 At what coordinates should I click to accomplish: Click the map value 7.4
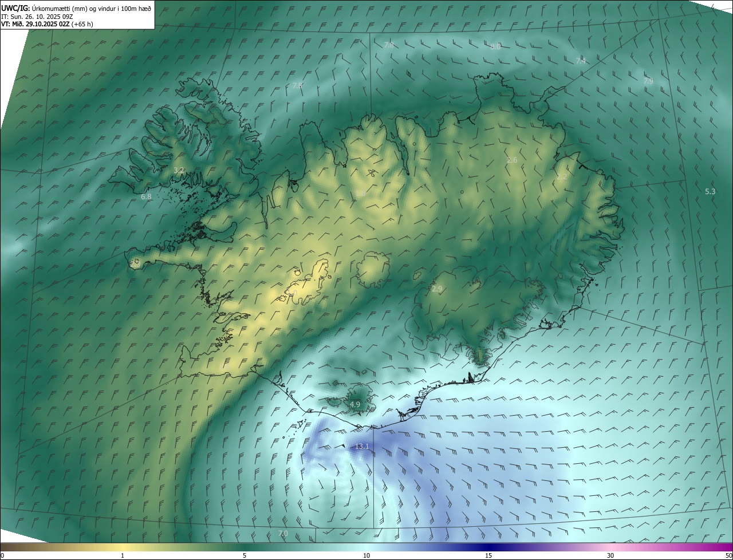click(x=581, y=61)
